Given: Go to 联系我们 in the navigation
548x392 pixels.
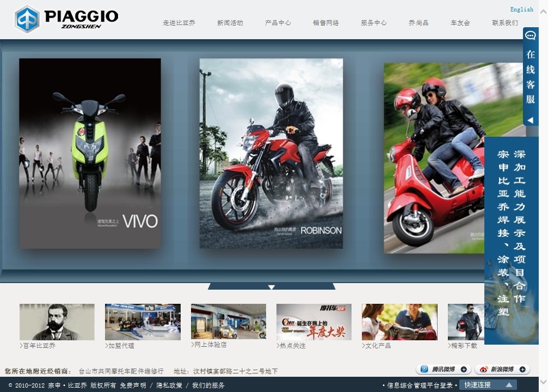Looking at the screenshot, I should point(504,23).
